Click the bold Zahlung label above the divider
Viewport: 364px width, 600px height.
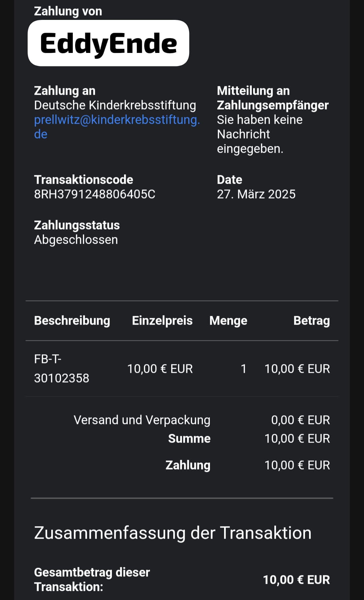188,465
